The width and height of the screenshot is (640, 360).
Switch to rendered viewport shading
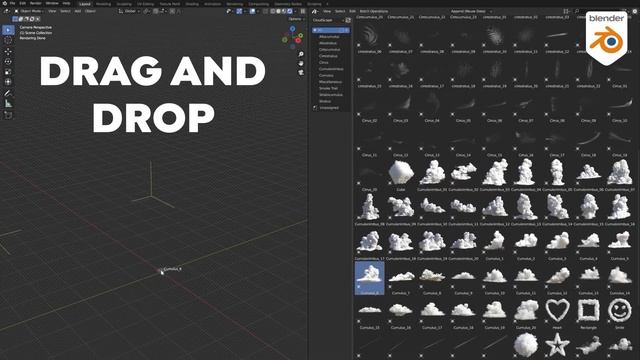click(x=290, y=11)
